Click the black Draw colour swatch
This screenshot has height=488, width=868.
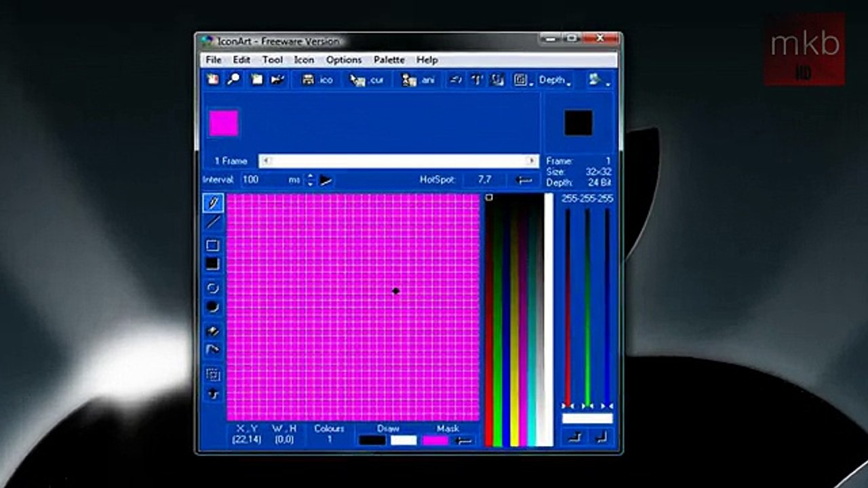coord(372,440)
